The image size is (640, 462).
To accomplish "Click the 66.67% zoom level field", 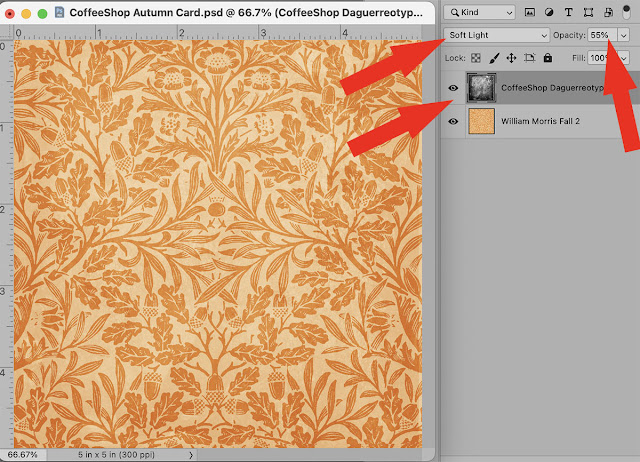I will (22, 455).
